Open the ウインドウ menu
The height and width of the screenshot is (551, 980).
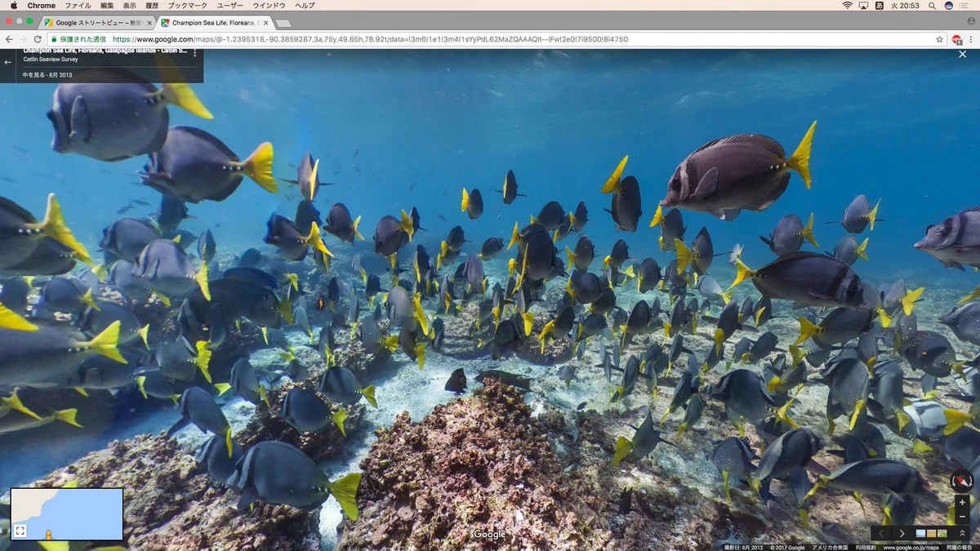point(269,6)
